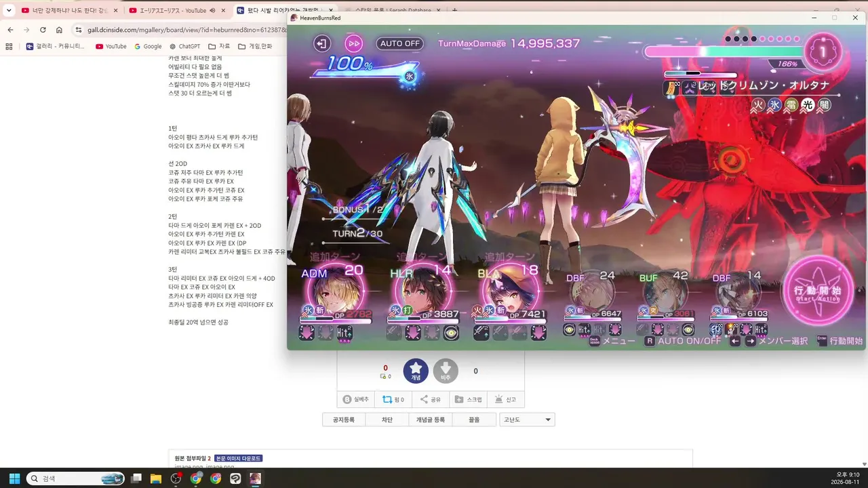Click the 스크랩 scrap button
This screenshot has width=868, height=488.
(468, 400)
